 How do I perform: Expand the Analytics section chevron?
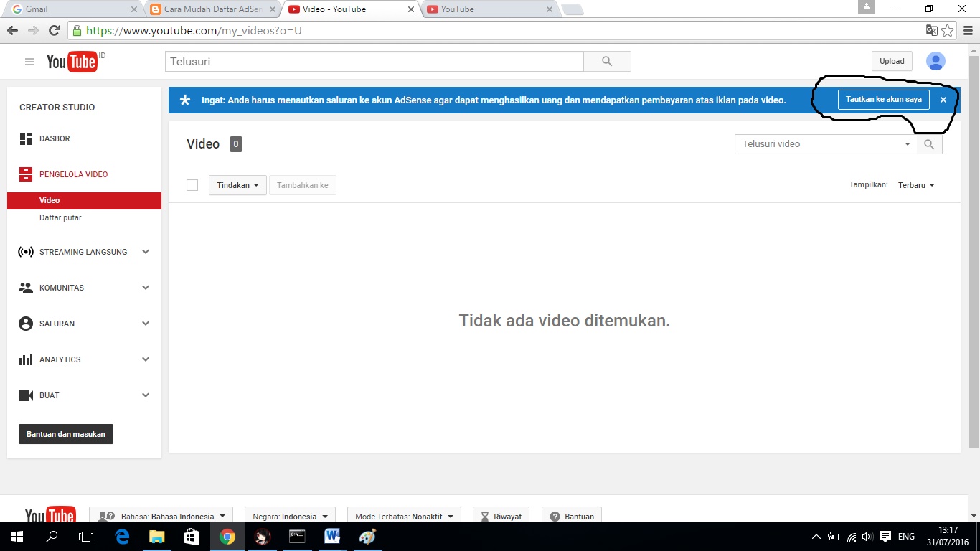146,359
